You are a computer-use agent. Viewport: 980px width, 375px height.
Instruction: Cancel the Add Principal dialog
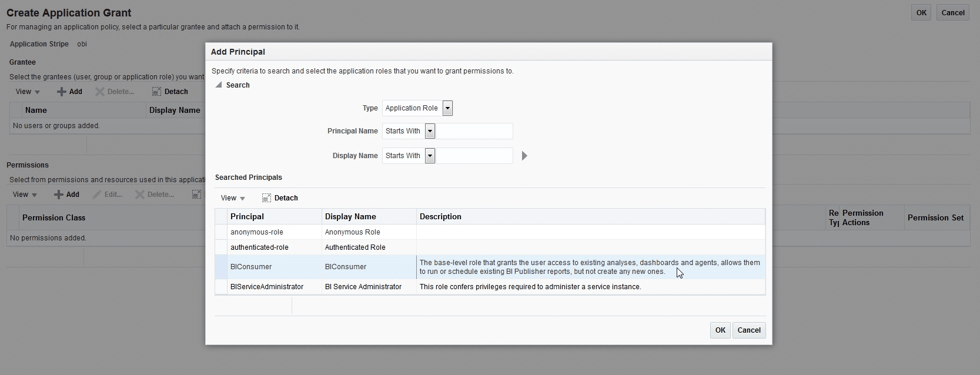[x=749, y=330]
